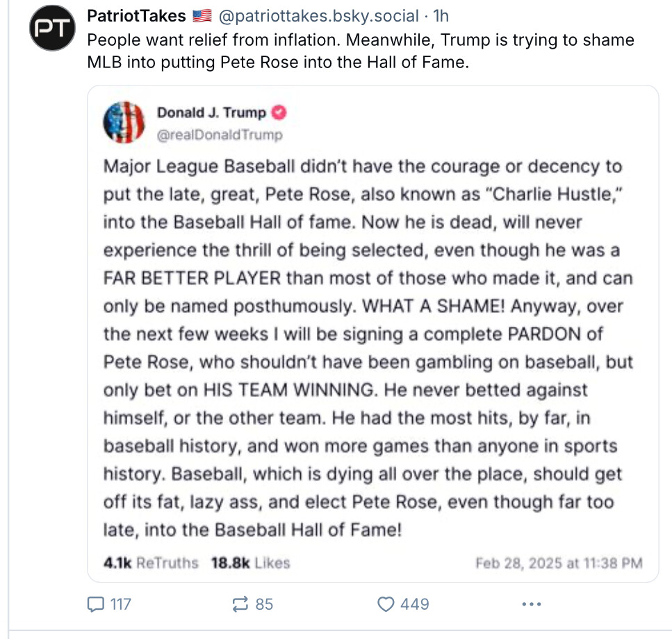This screenshot has height=639, width=672.
Task: Click the 85 reposts count
Action: point(264,604)
